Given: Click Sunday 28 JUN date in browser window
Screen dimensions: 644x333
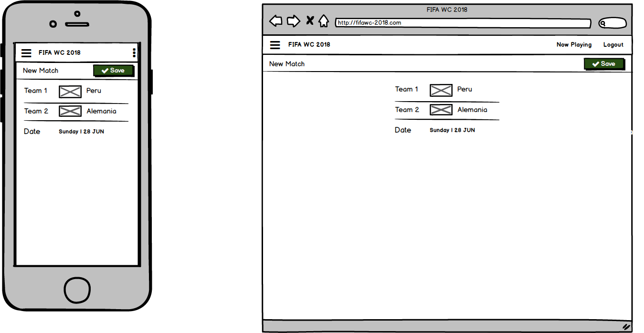Looking at the screenshot, I should [x=452, y=130].
